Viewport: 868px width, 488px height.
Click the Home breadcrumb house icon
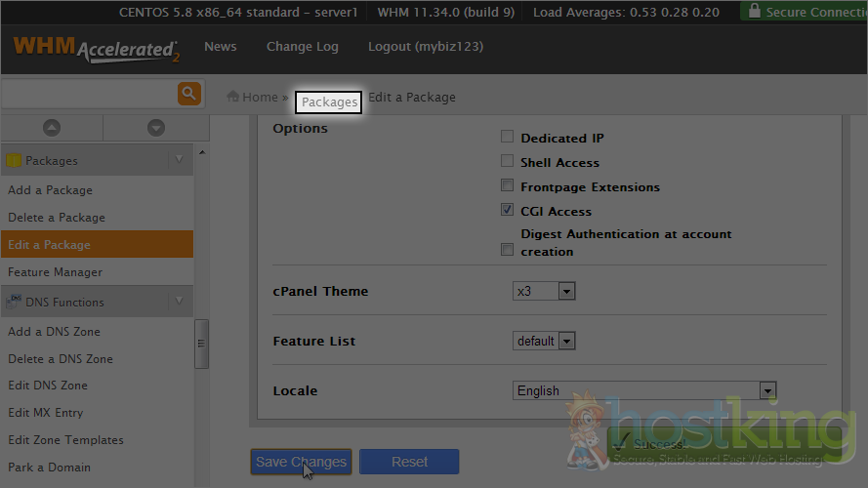(x=233, y=97)
